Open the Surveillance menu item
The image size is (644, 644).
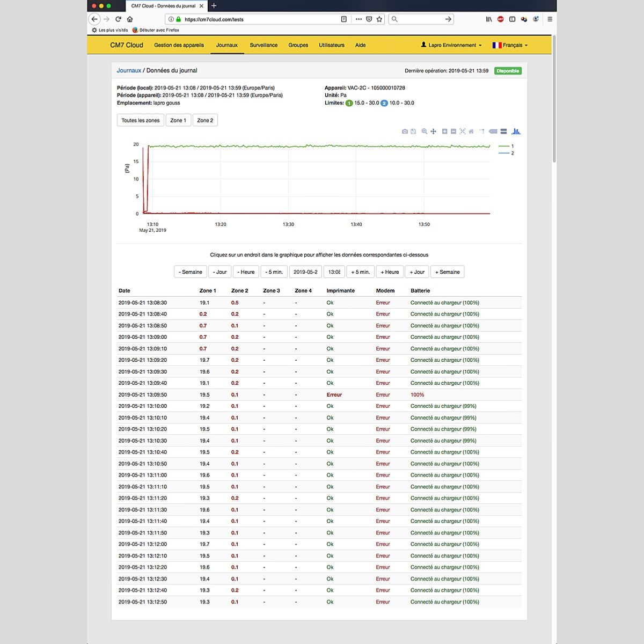pyautogui.click(x=264, y=45)
